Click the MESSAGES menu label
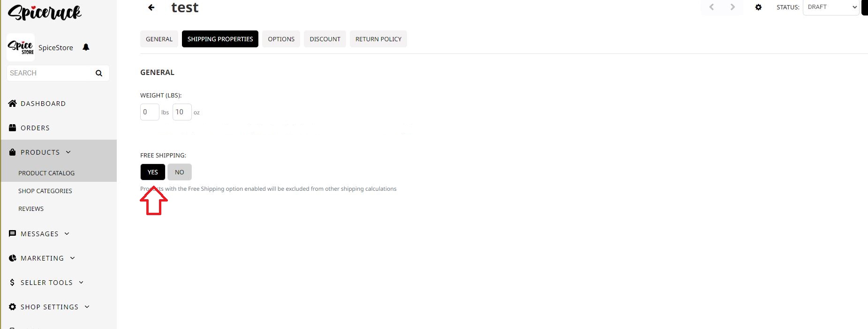The image size is (868, 329). (x=39, y=234)
